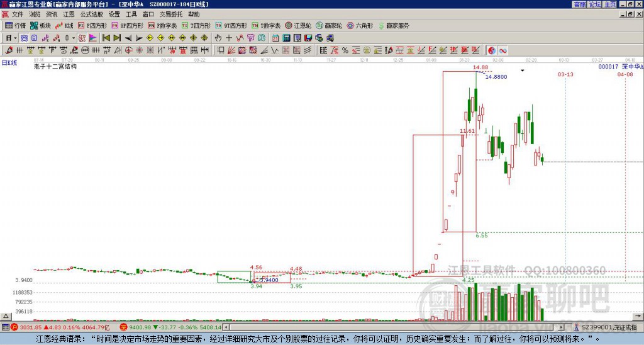
Task: Toggle the yin-yang taiji icon
Action: [492, 50]
